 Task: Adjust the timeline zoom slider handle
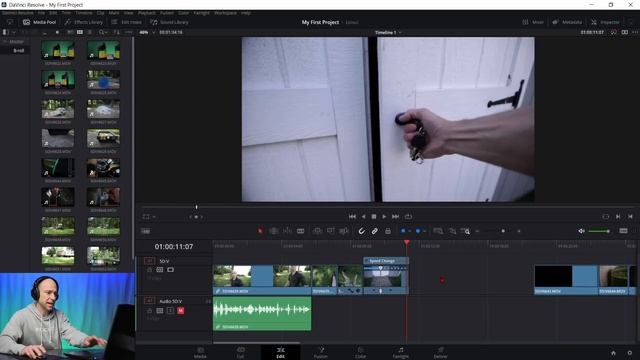tap(503, 231)
